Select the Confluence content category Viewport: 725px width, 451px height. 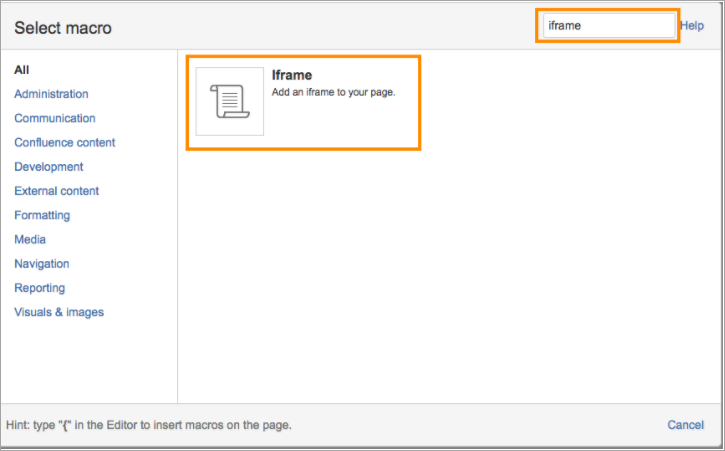(x=65, y=142)
